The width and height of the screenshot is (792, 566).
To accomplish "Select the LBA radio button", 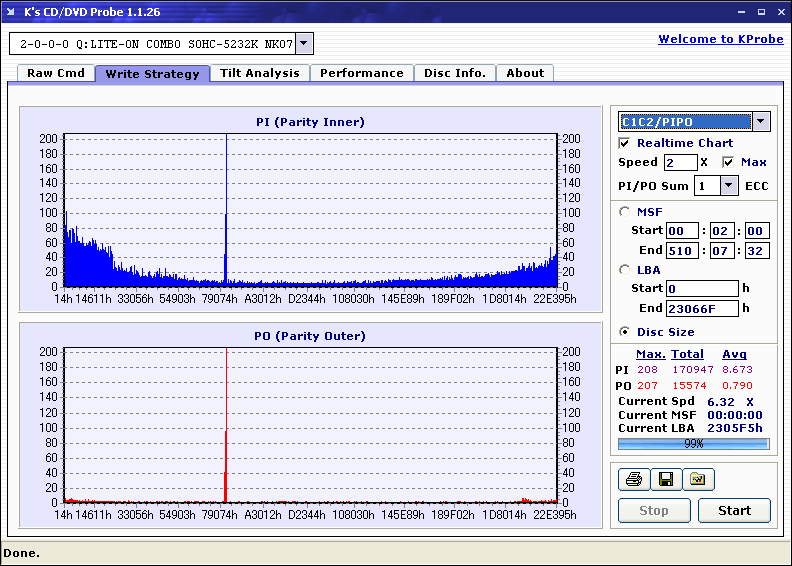I will click(625, 269).
